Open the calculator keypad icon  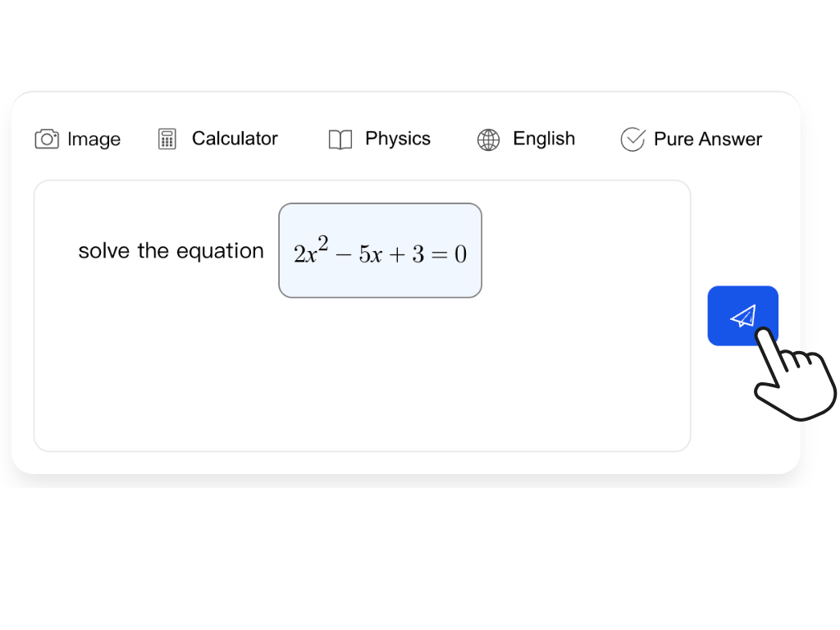coord(167,139)
